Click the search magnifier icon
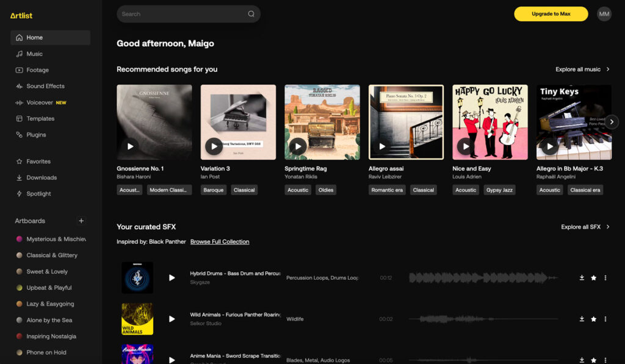The height and width of the screenshot is (364, 625). (251, 14)
